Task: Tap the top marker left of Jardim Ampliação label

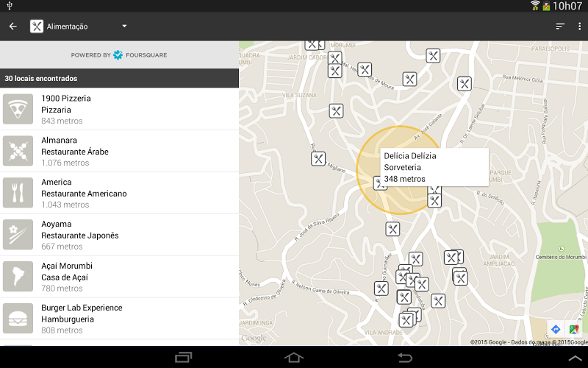Action: coord(451,258)
